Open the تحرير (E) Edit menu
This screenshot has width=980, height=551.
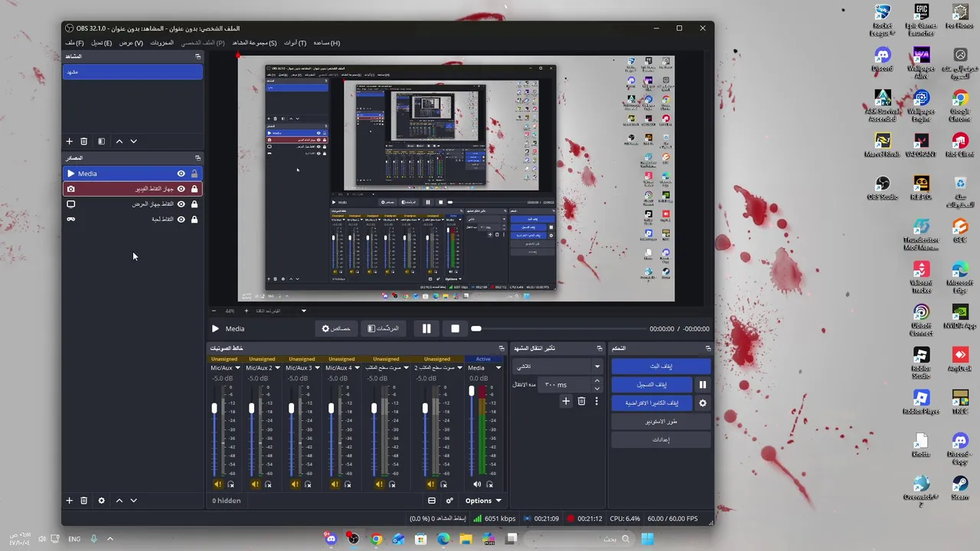click(x=102, y=43)
